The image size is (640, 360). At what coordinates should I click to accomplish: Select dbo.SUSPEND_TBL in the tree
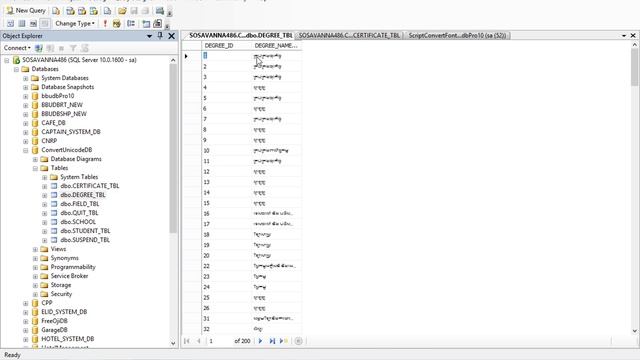click(x=85, y=240)
